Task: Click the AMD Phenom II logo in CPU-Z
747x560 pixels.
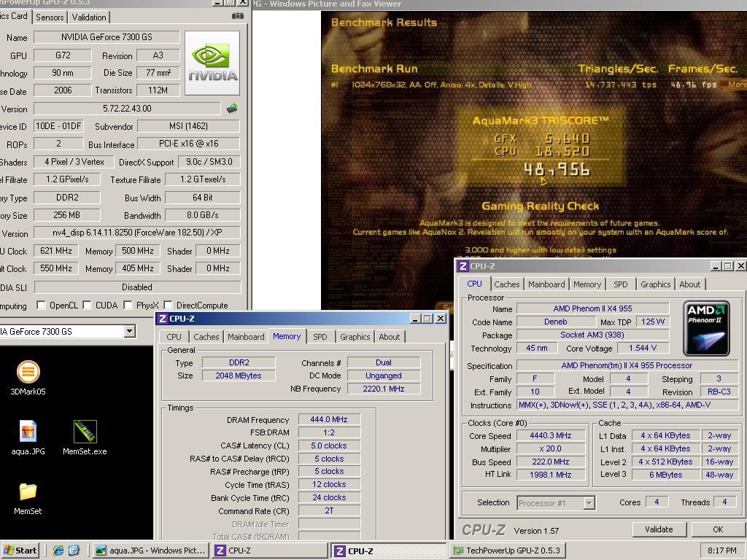Action: click(706, 328)
